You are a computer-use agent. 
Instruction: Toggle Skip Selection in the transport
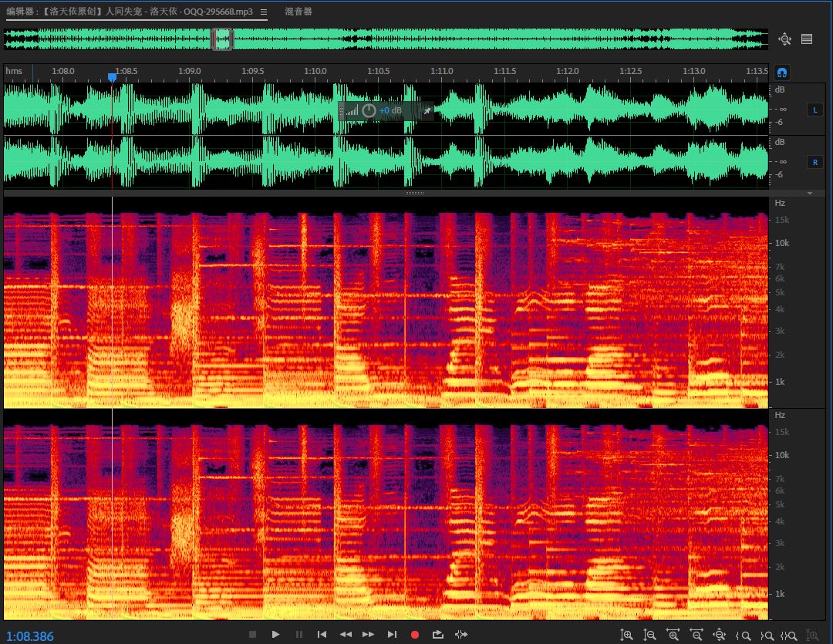pyautogui.click(x=461, y=635)
